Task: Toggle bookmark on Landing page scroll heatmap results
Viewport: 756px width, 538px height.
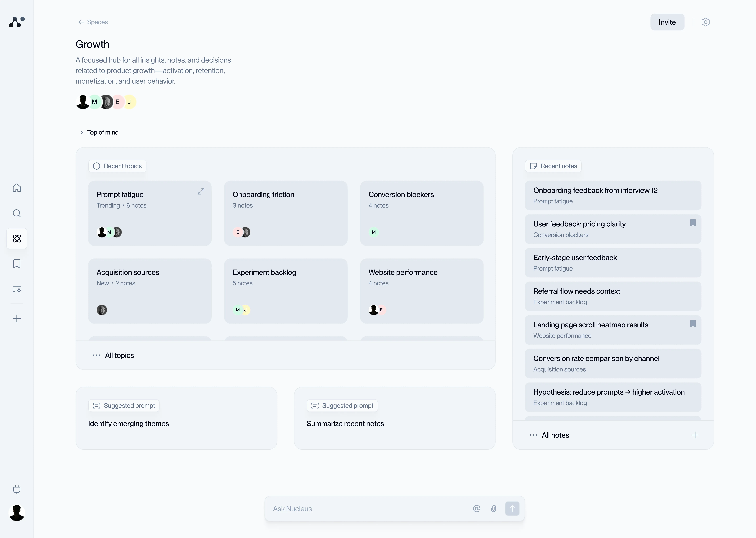Action: tap(693, 324)
